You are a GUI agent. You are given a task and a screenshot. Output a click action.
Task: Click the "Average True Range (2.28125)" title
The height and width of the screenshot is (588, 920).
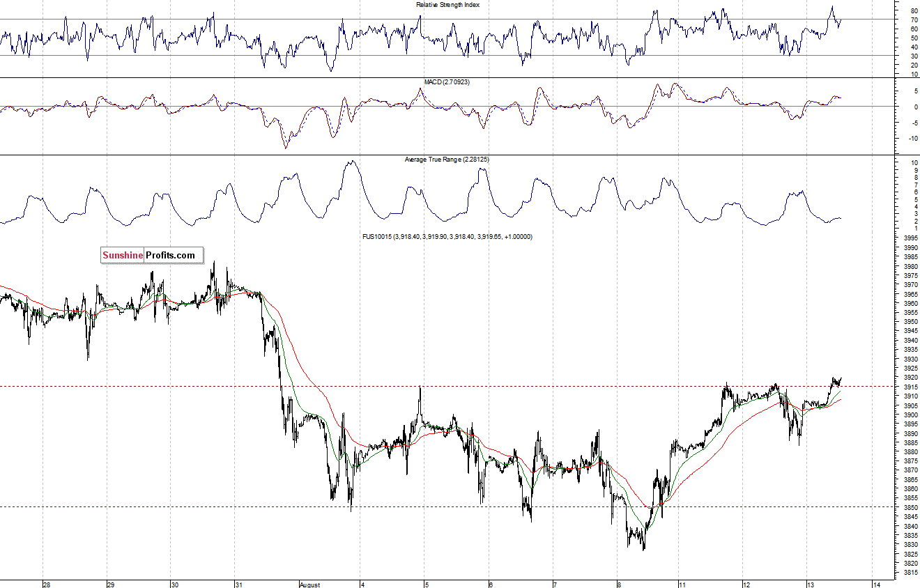pyautogui.click(x=447, y=160)
